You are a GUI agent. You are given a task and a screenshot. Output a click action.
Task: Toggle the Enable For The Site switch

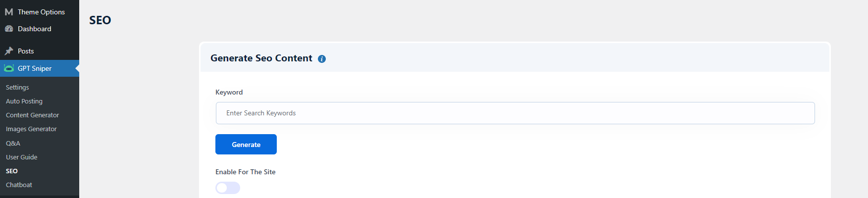pos(228,188)
